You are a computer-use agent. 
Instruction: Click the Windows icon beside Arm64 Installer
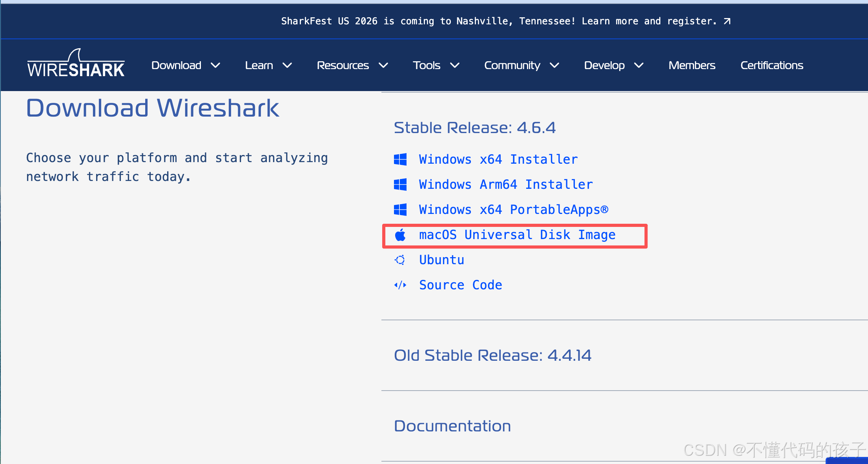tap(400, 185)
